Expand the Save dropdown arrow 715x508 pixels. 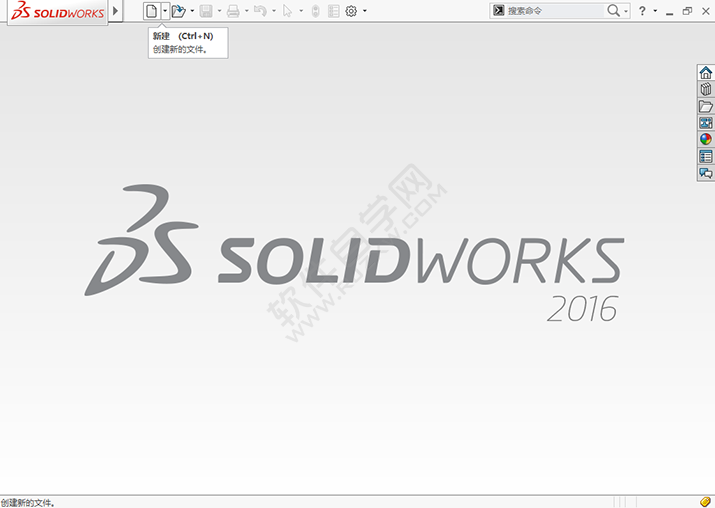pyautogui.click(x=219, y=11)
